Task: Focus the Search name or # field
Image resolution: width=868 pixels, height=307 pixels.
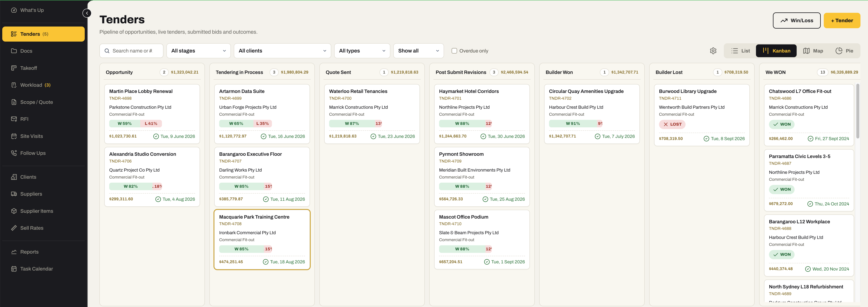Action: point(131,51)
